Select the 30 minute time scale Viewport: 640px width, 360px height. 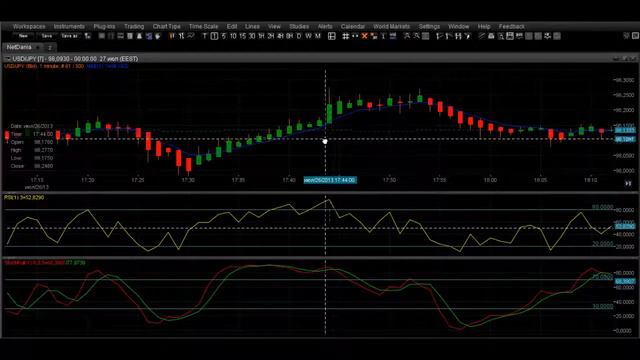coord(252,36)
